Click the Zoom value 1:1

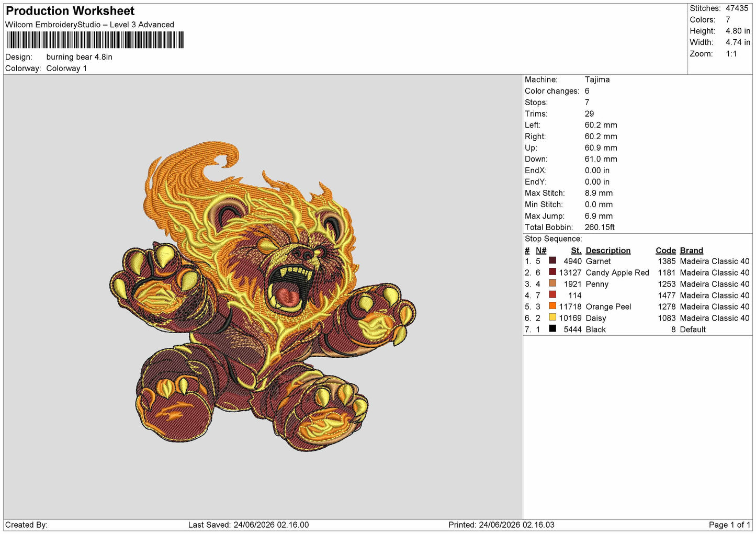pyautogui.click(x=731, y=54)
